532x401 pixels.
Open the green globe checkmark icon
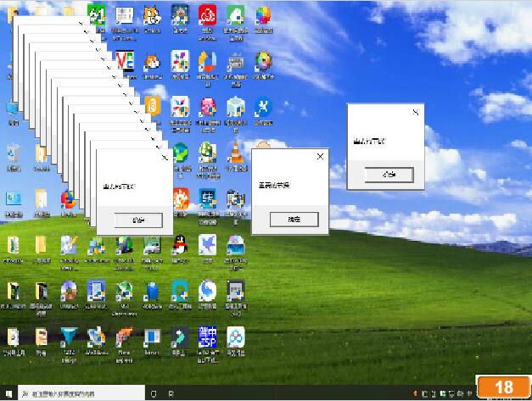pyautogui.click(x=181, y=153)
